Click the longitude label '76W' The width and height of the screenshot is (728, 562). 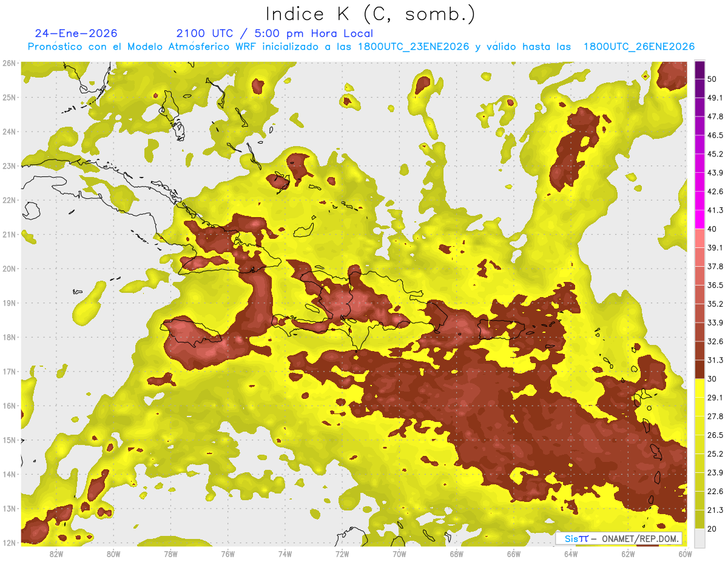tap(227, 554)
